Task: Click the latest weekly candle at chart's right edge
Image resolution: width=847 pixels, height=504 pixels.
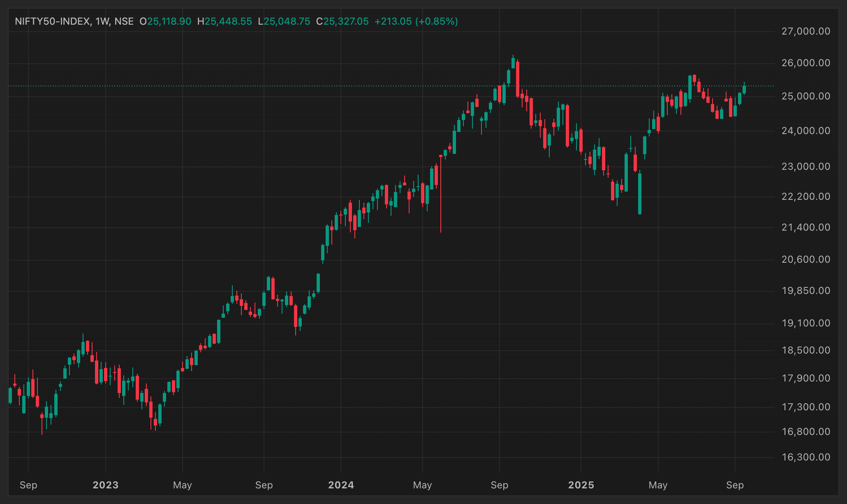Action: pyautogui.click(x=744, y=89)
